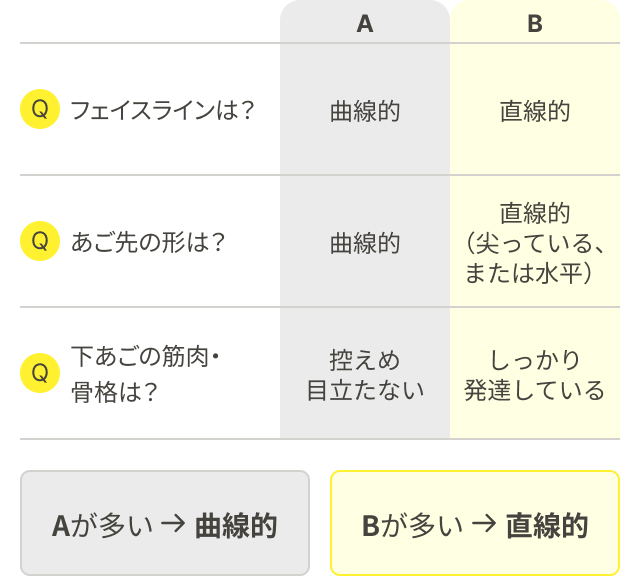The height and width of the screenshot is (576, 640).
Task: Click the 下あごの筋肉・骨格は？ question text
Action: [145, 373]
